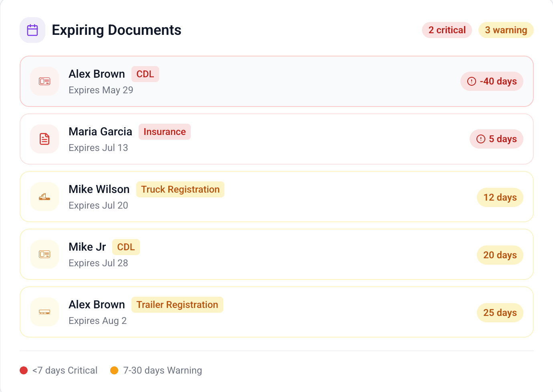Click the Expires Jul 20 text
This screenshot has width=553, height=392.
tap(98, 205)
